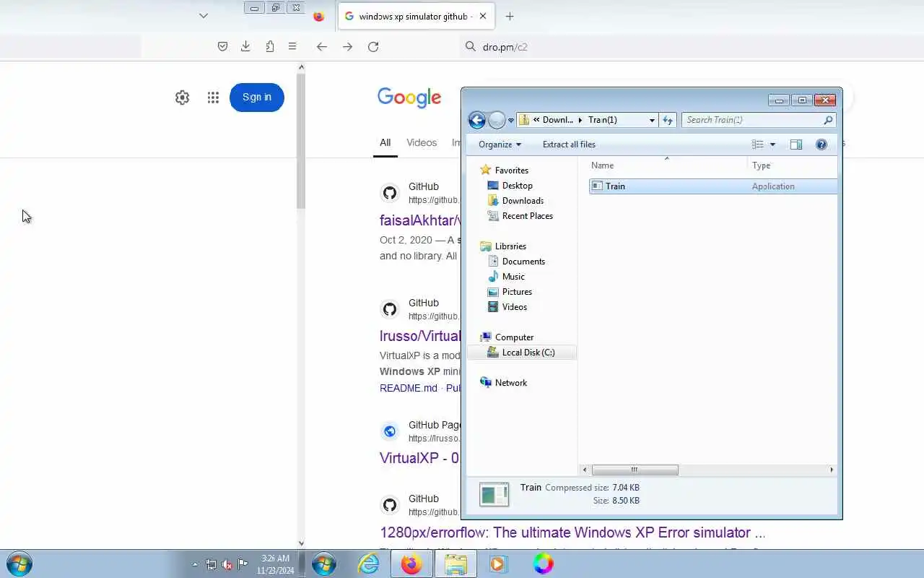Open Downloads in the navigation pane
This screenshot has height=578, width=924.
[523, 201]
